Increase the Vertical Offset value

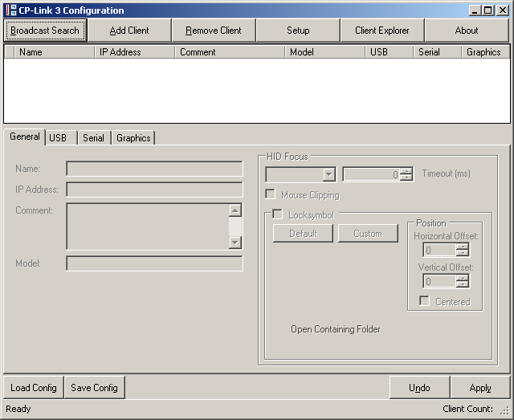tap(463, 278)
